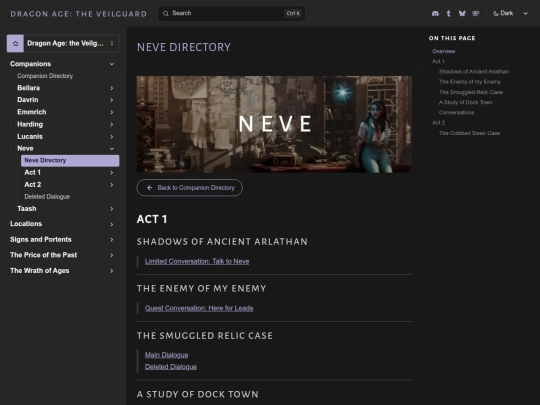Jump to A Study of Dock Town in the outline
This screenshot has height=405, width=540.
click(465, 102)
